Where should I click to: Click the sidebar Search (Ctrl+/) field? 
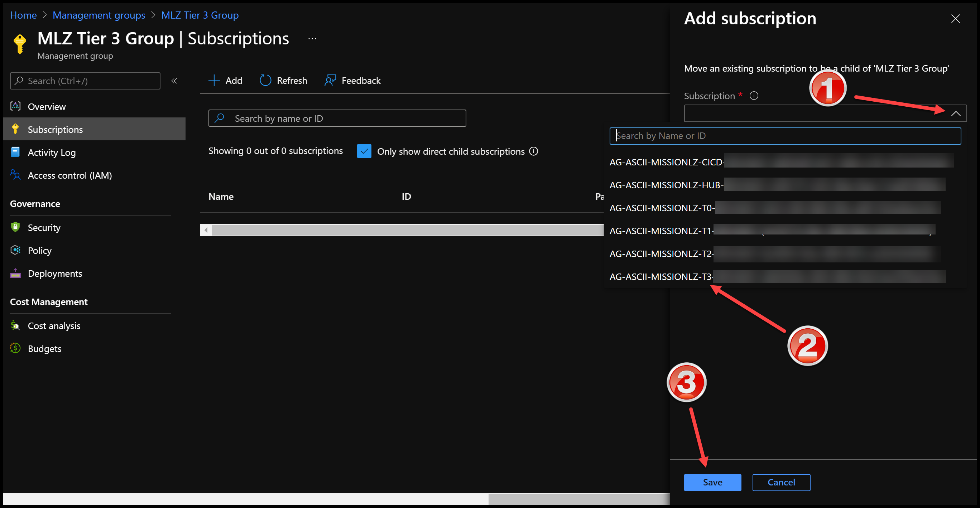(x=85, y=81)
